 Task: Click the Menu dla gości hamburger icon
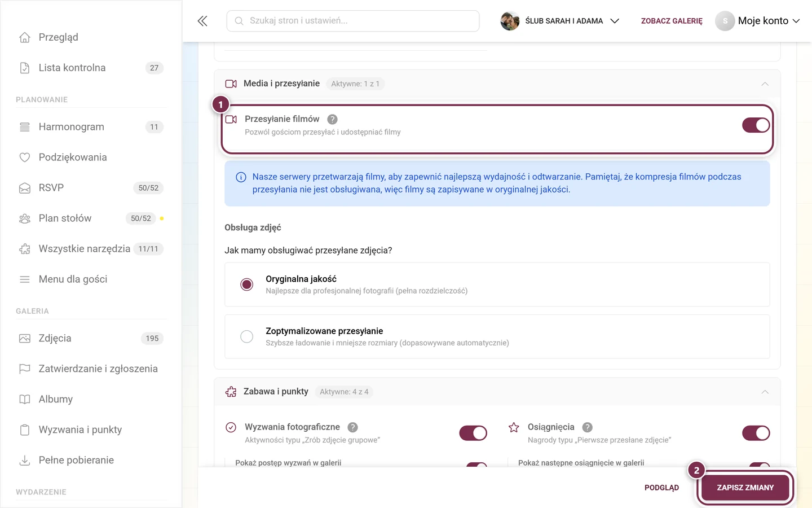[25, 279]
